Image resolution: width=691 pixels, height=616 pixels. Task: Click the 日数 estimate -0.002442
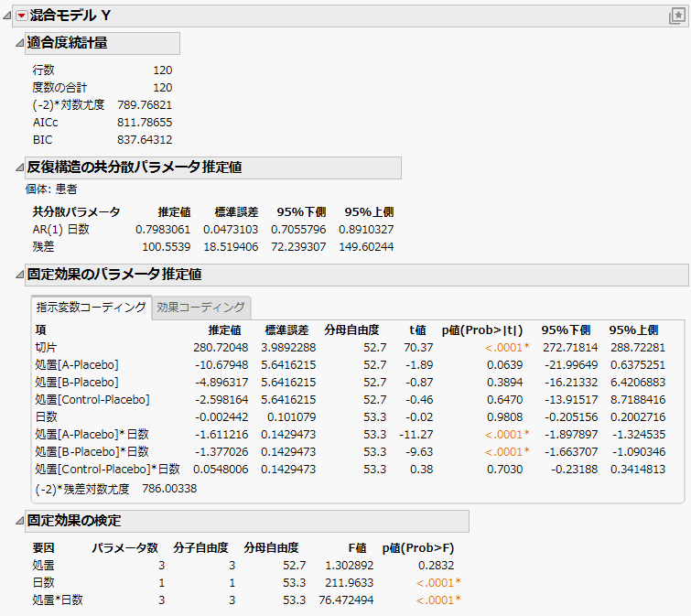tap(221, 416)
